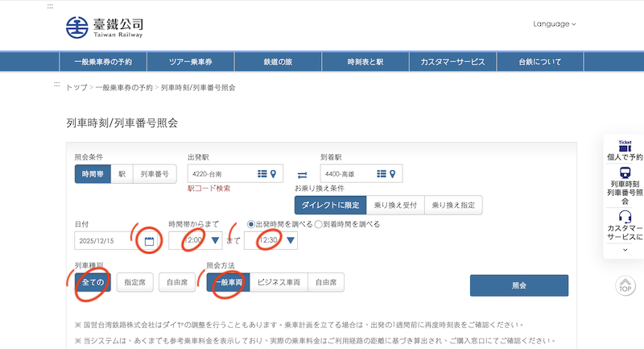644x349 pixels.
Task: Click map pin icon for arrival station
Action: [393, 173]
